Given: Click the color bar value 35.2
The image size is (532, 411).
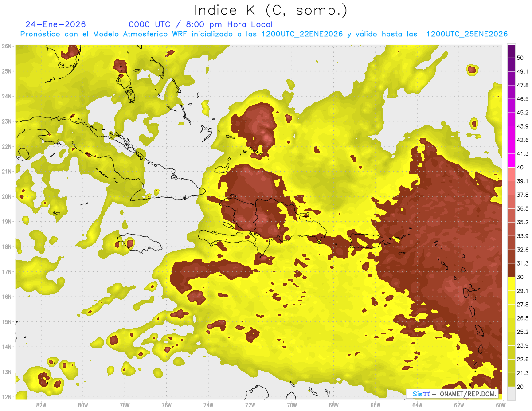Looking at the screenshot, I should pyautogui.click(x=522, y=222).
